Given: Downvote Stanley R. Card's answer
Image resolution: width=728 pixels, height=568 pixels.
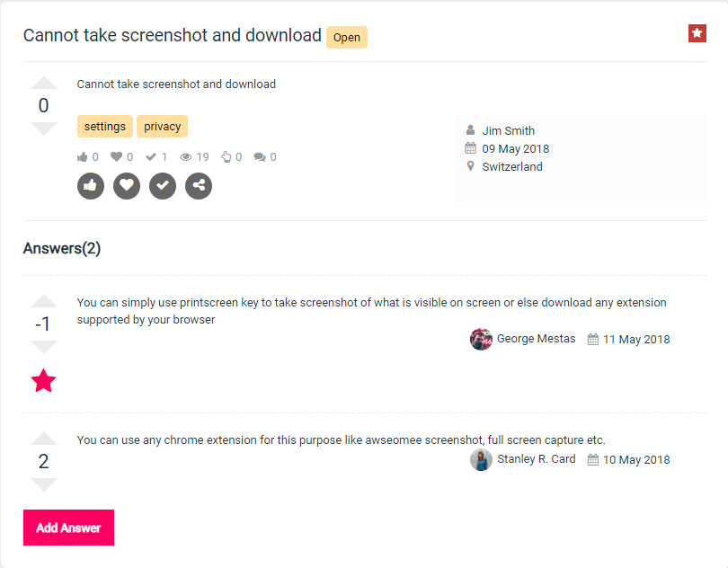Looking at the screenshot, I should 43,484.
